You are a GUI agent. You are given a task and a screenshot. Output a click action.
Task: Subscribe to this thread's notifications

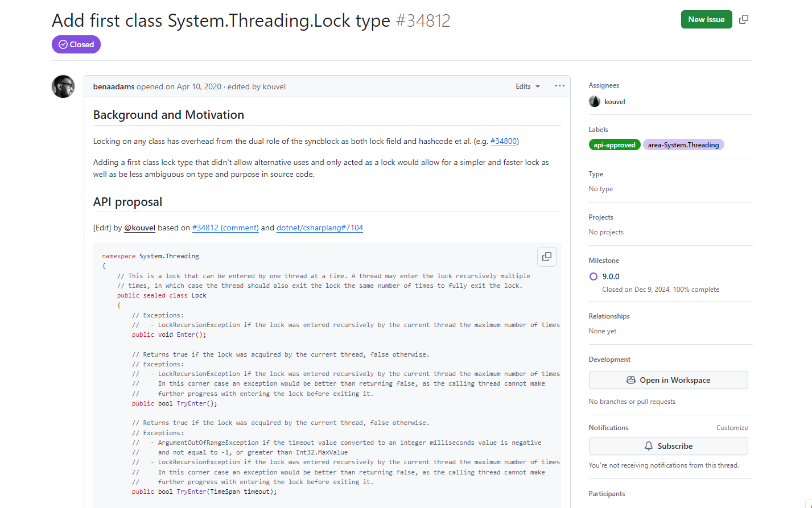tap(668, 446)
